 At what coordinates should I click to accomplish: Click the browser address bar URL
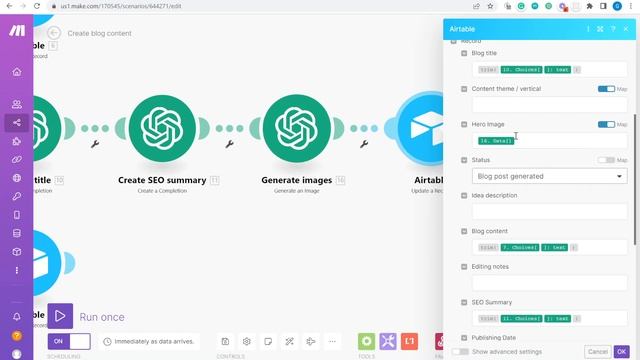tap(121, 6)
